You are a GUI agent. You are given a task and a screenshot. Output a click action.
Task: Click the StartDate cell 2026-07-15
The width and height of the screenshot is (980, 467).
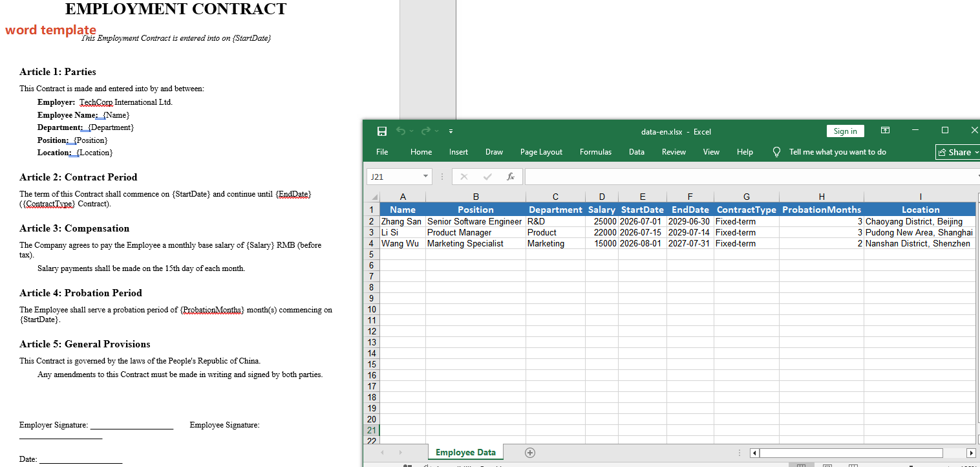[x=642, y=232]
